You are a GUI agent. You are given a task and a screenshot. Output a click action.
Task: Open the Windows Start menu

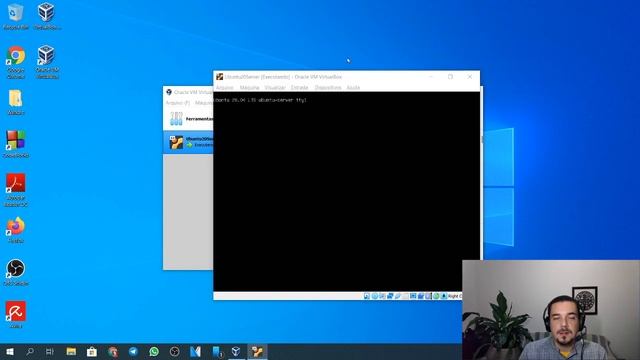[x=10, y=351]
